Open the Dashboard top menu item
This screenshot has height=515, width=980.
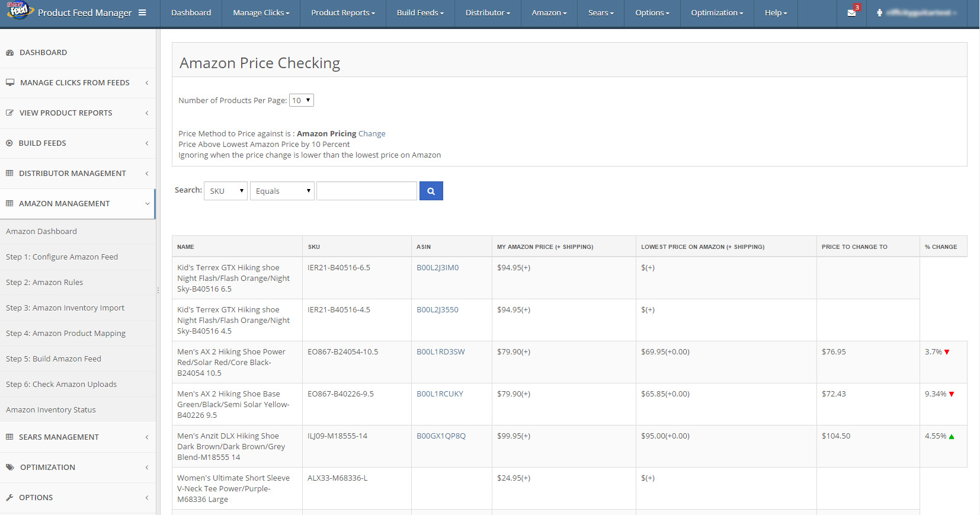click(x=191, y=13)
